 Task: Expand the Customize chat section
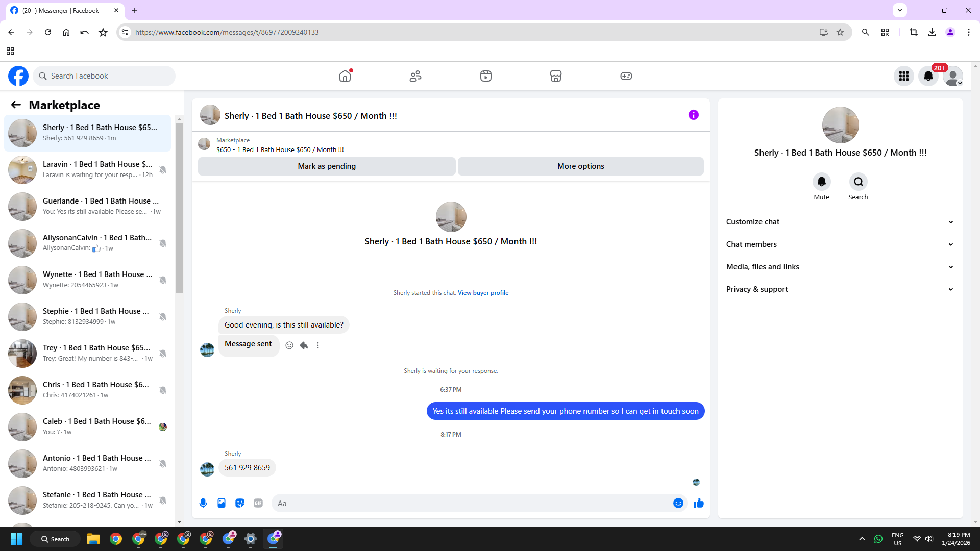click(840, 222)
